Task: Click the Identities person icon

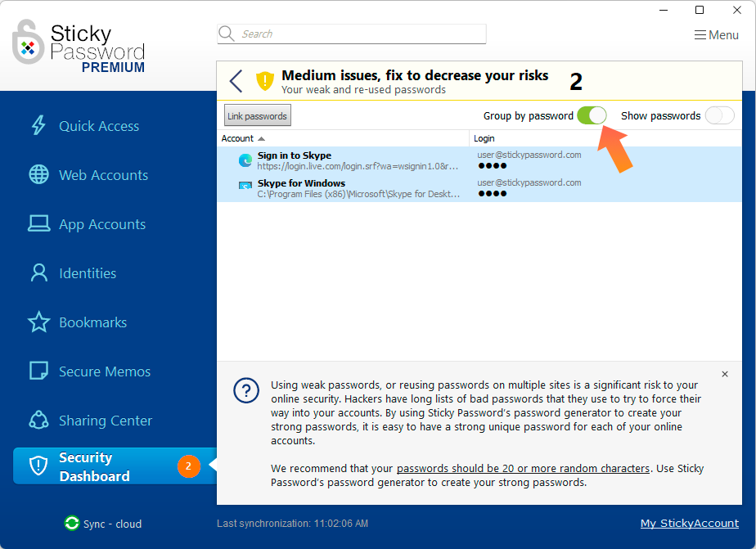Action: point(38,272)
